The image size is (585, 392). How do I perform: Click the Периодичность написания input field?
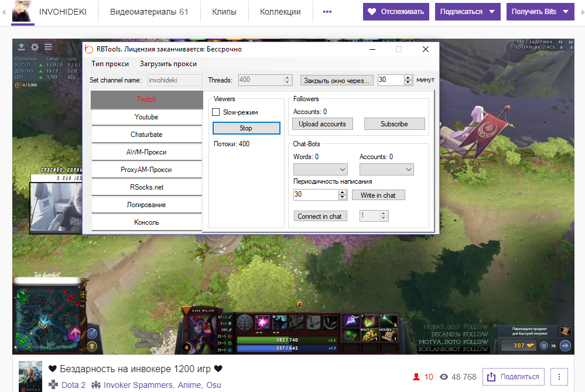316,195
